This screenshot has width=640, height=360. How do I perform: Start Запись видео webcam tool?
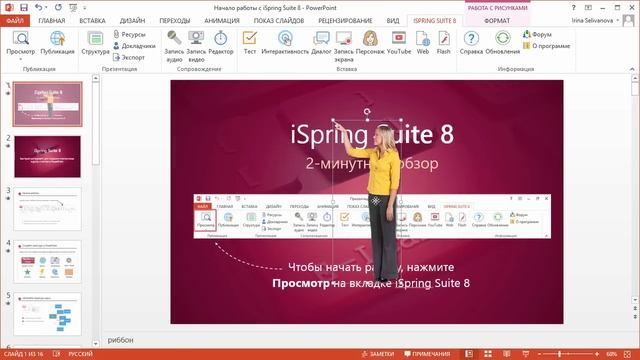click(196, 38)
